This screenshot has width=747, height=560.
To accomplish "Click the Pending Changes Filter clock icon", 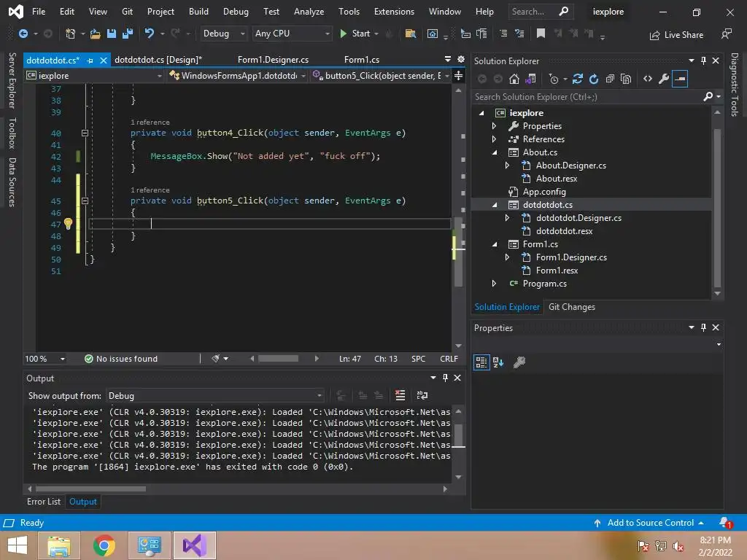I will click(553, 79).
